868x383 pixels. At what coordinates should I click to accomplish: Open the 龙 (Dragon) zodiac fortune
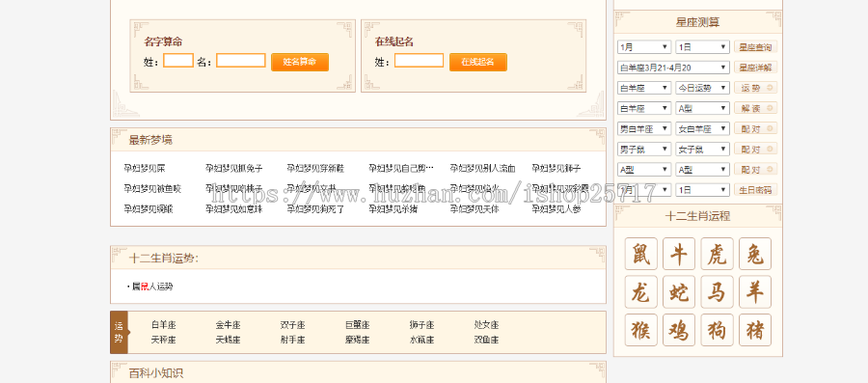tap(641, 292)
